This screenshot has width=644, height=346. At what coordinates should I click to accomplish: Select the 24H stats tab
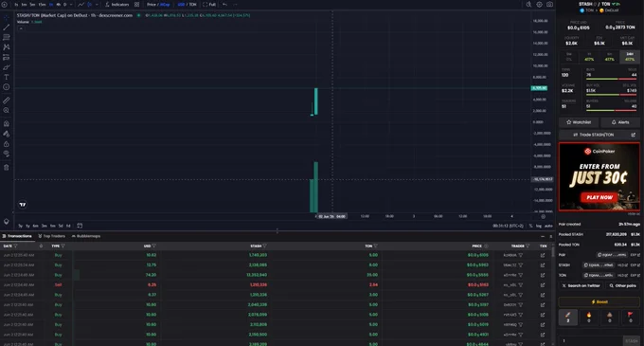(630, 57)
